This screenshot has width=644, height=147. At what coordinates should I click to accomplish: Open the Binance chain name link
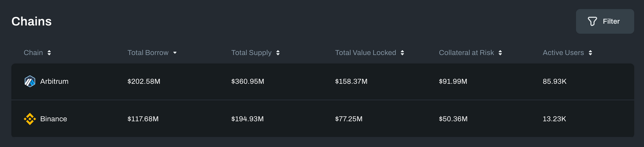click(x=53, y=119)
